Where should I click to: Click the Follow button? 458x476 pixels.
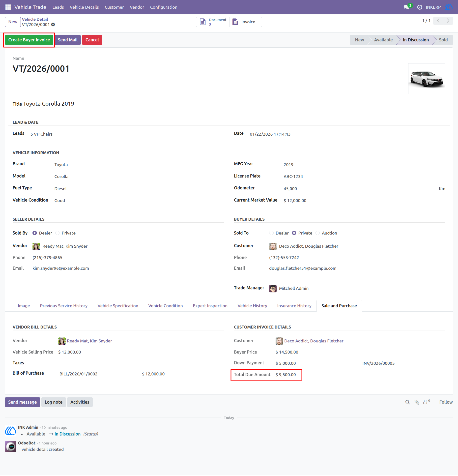446,402
